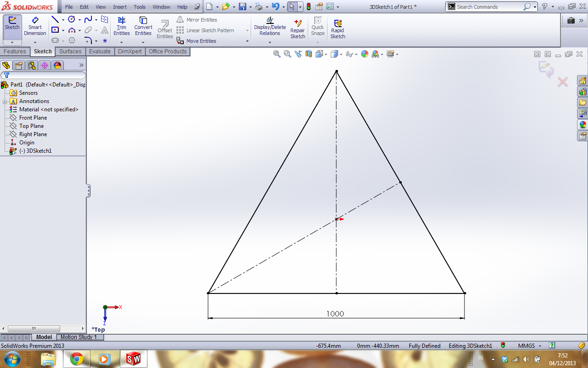The image size is (588, 368).
Task: Open Display/Delete Relations
Action: [x=270, y=26]
